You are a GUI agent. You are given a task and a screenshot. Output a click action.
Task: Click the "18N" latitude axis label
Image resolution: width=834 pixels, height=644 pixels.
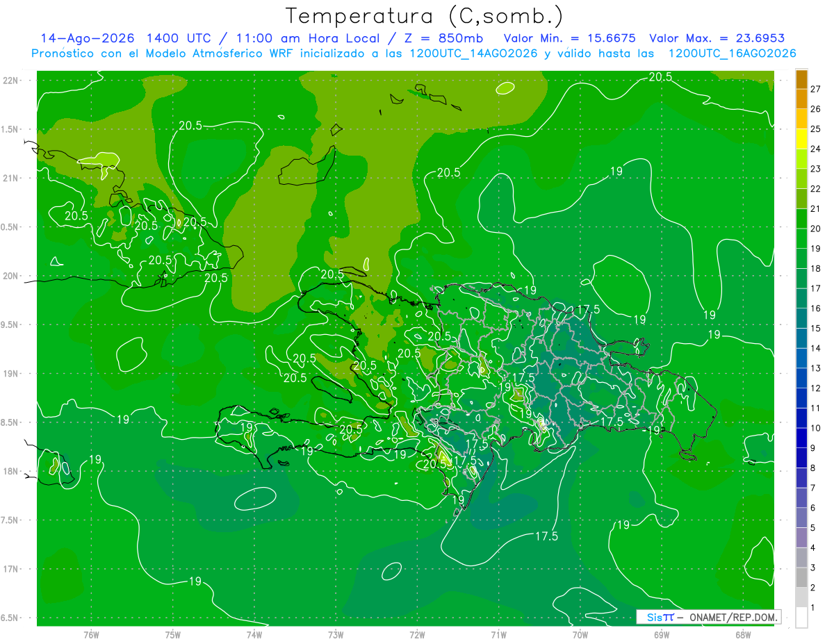pos(10,471)
